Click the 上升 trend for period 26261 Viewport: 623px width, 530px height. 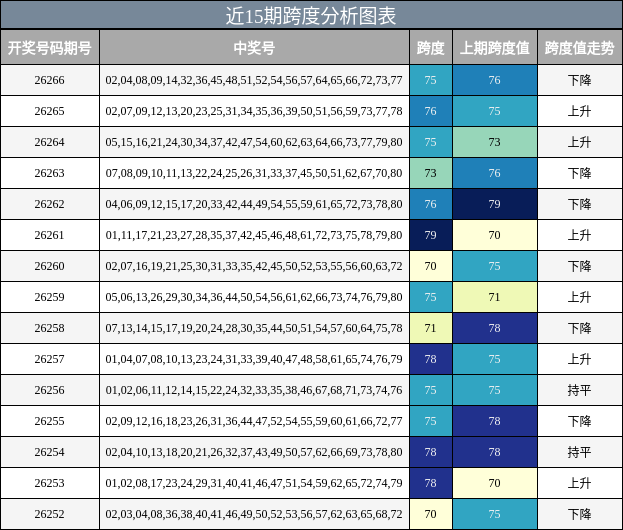coord(579,235)
